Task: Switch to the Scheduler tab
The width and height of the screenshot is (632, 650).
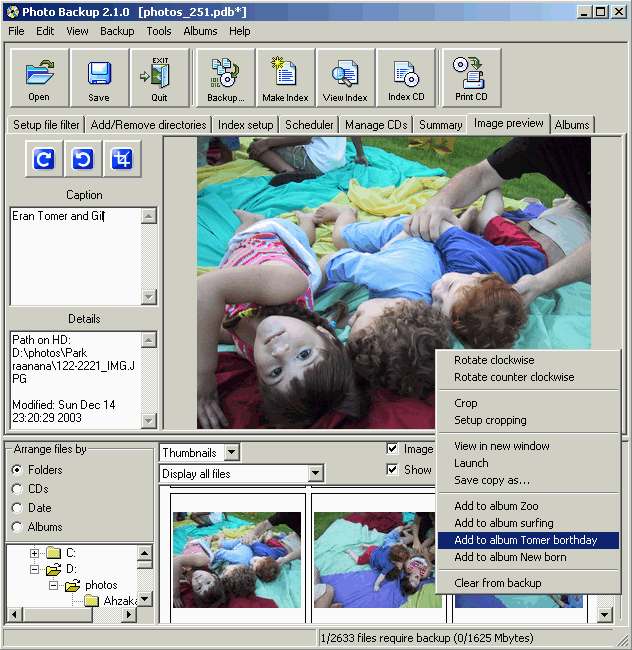Action: point(309,125)
